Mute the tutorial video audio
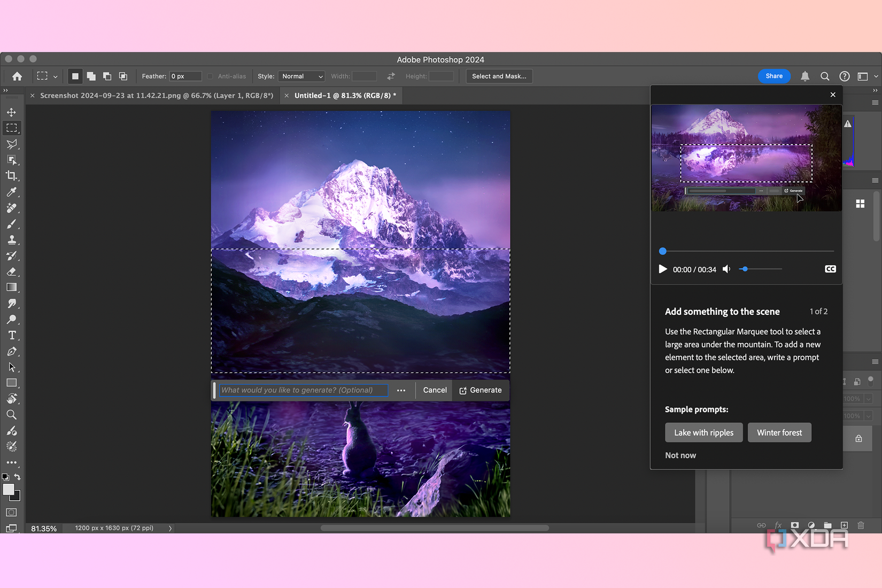Image resolution: width=882 pixels, height=588 pixels. (726, 269)
